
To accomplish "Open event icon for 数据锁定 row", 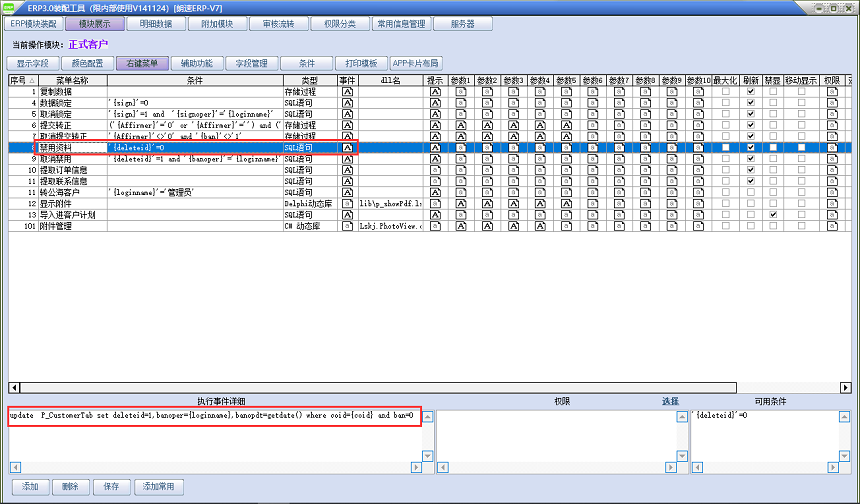I will [348, 102].
